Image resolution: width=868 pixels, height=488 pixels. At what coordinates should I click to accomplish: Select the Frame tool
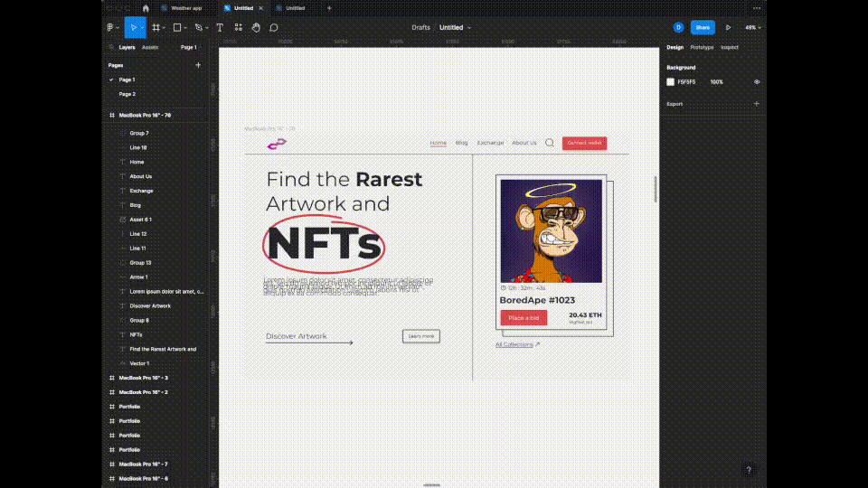point(156,27)
